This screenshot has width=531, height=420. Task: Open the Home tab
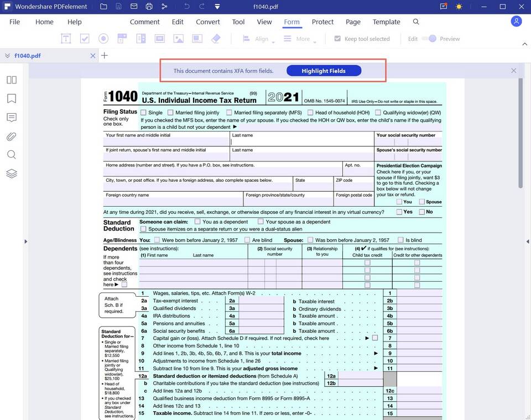[x=44, y=22]
